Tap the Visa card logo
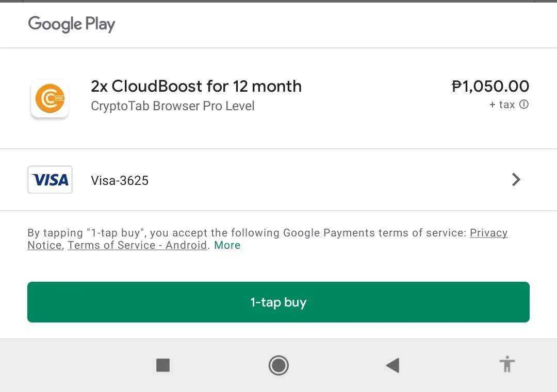 (50, 179)
